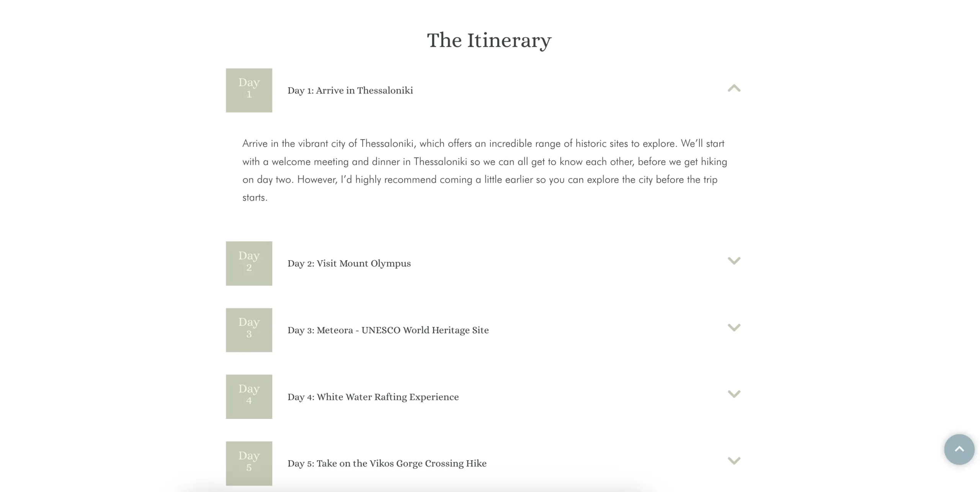Click "Day 1: Arrive in Thessaloniki" title

350,91
